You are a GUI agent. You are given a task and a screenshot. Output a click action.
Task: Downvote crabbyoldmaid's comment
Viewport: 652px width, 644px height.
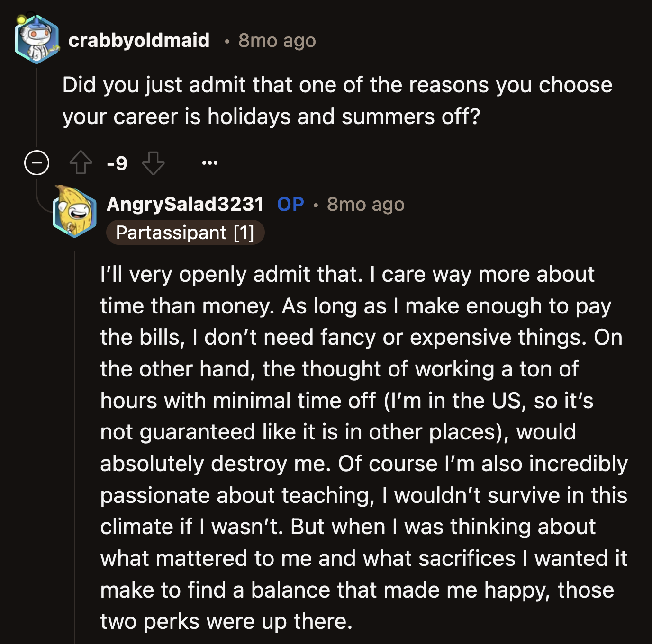click(x=153, y=163)
